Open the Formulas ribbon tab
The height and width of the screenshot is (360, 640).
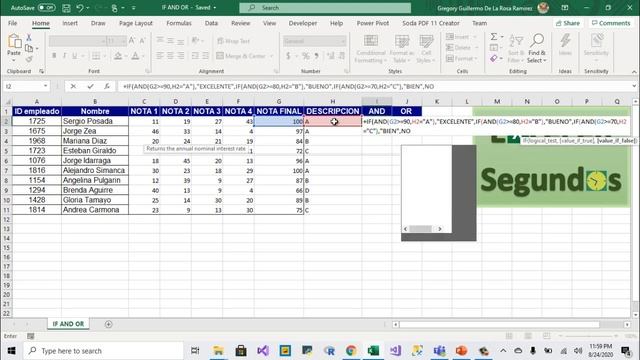179,23
